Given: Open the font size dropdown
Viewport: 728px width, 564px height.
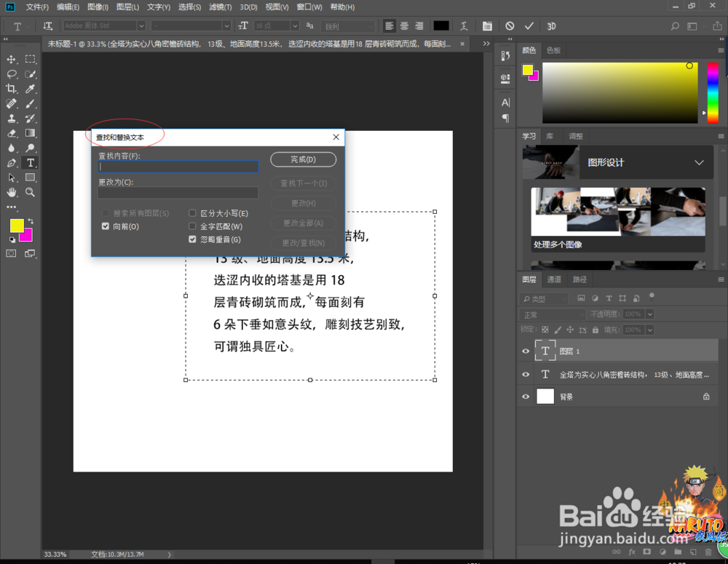Looking at the screenshot, I should click(x=294, y=26).
